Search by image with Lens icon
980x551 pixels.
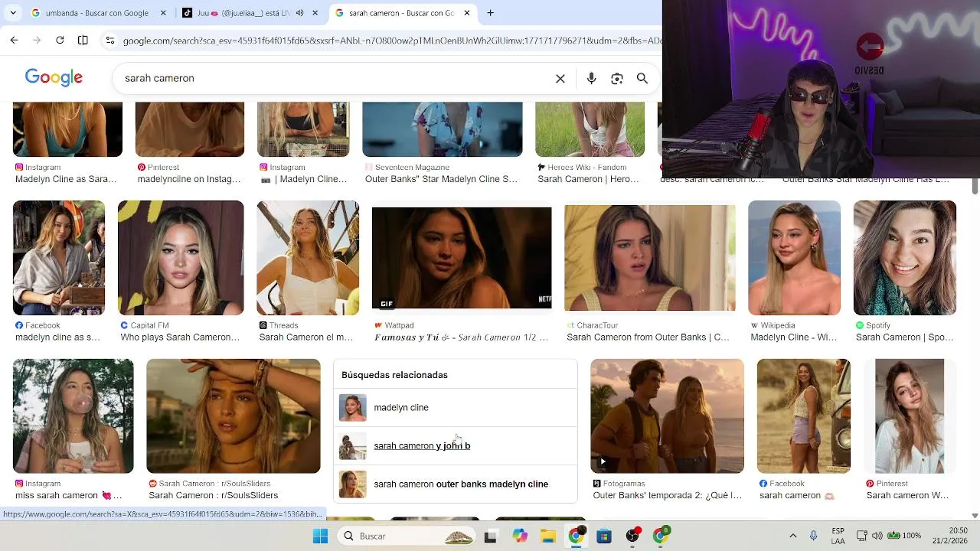click(x=617, y=78)
